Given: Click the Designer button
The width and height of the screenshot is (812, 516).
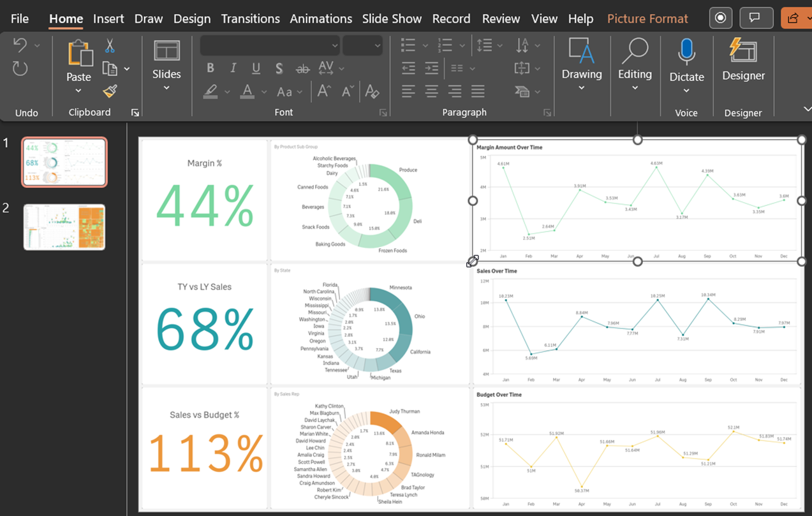Looking at the screenshot, I should click(743, 61).
